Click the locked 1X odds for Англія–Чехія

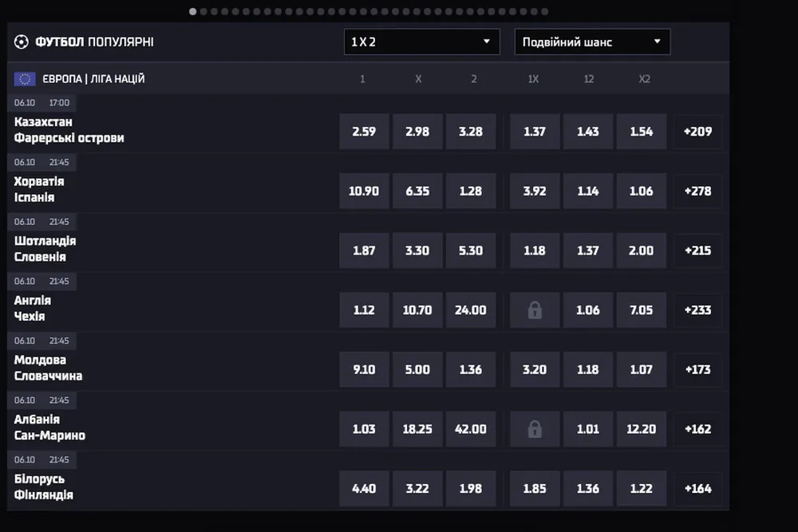tap(535, 309)
